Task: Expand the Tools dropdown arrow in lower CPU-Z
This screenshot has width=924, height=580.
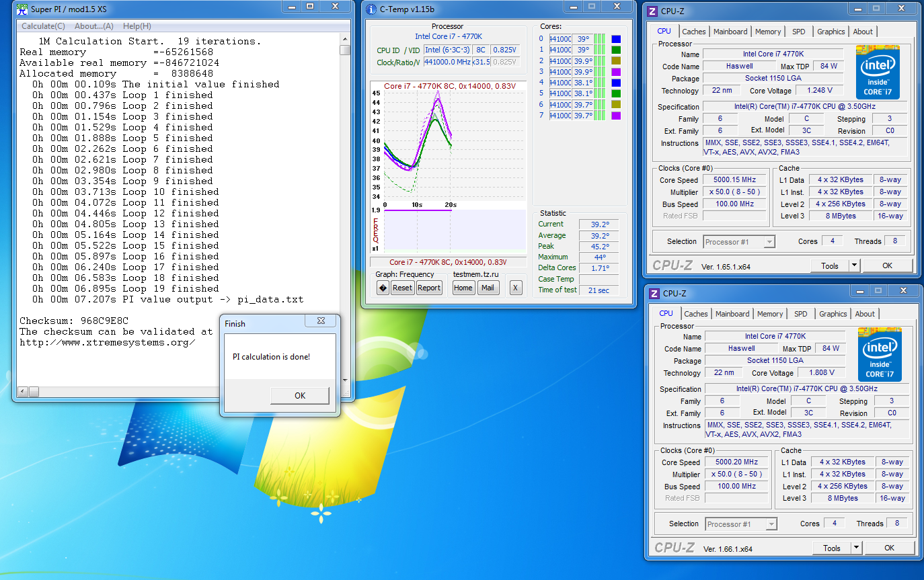Action: click(856, 548)
